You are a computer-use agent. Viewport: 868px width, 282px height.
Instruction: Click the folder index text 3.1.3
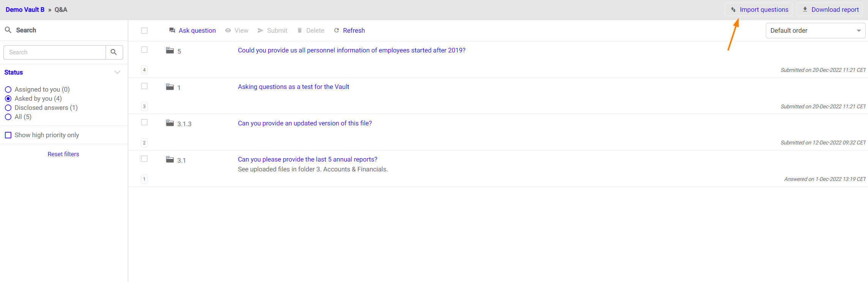(184, 124)
